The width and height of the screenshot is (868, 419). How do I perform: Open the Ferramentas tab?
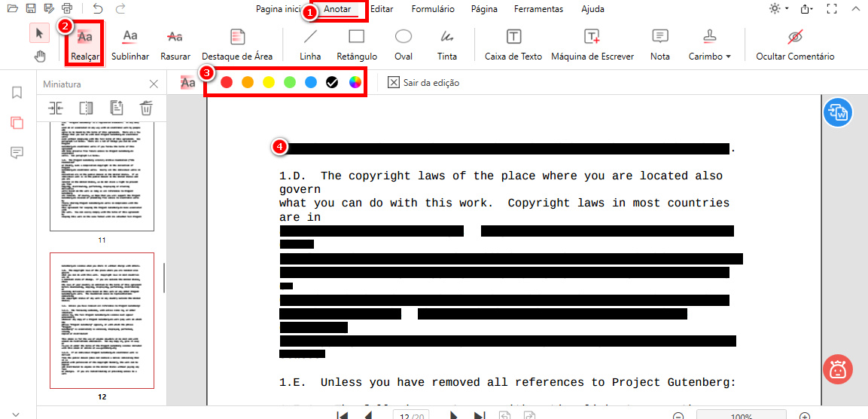538,9
